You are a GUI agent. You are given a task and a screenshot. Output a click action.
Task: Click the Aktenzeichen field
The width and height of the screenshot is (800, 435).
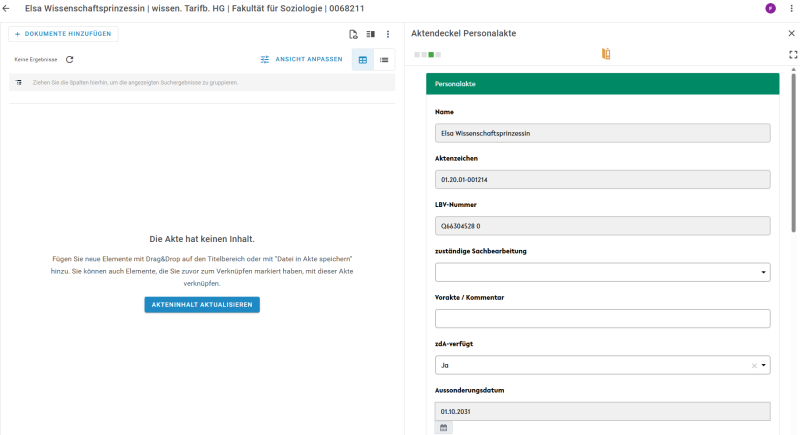pyautogui.click(x=603, y=180)
